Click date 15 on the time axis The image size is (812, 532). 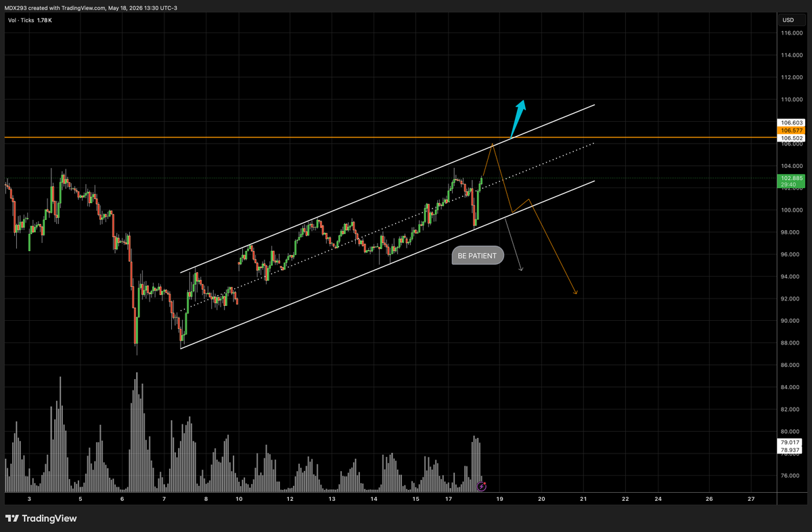coord(415,499)
